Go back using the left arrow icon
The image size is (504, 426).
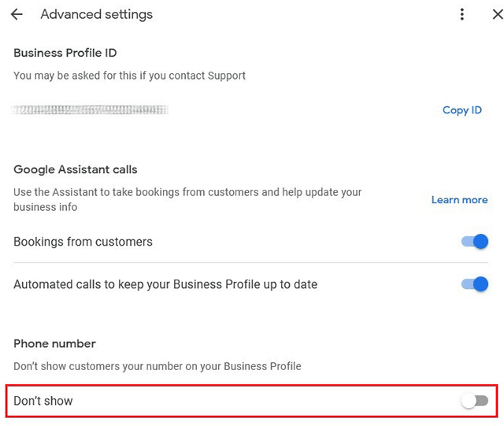click(x=17, y=14)
